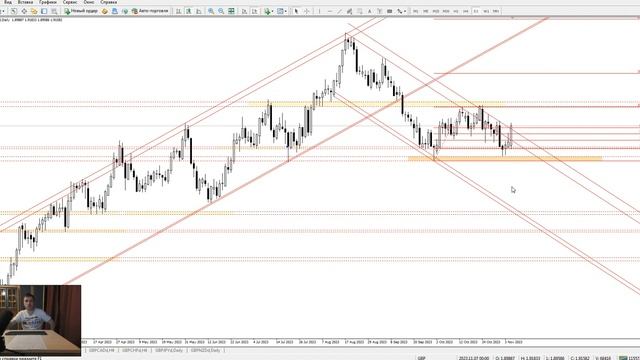This screenshot has height=360, width=640.
Task: Open the chart periods icon
Action: coord(280,11)
